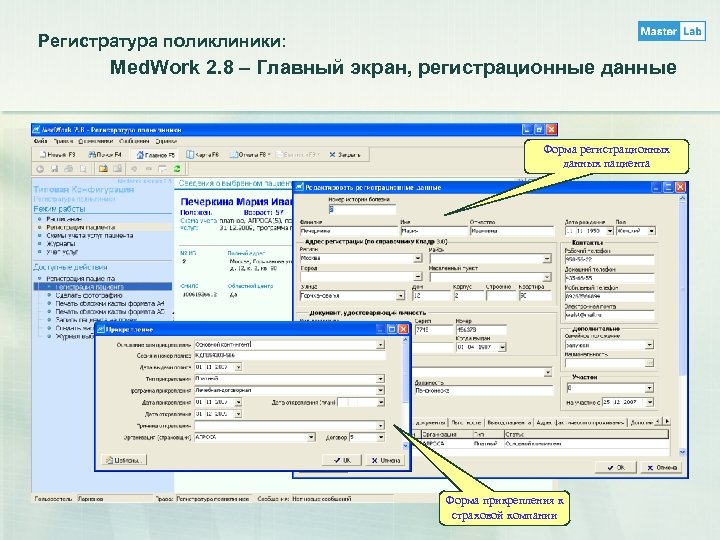Click the 'Фамилия' input field
Viewport: 720px width, 540px height.
(x=349, y=231)
